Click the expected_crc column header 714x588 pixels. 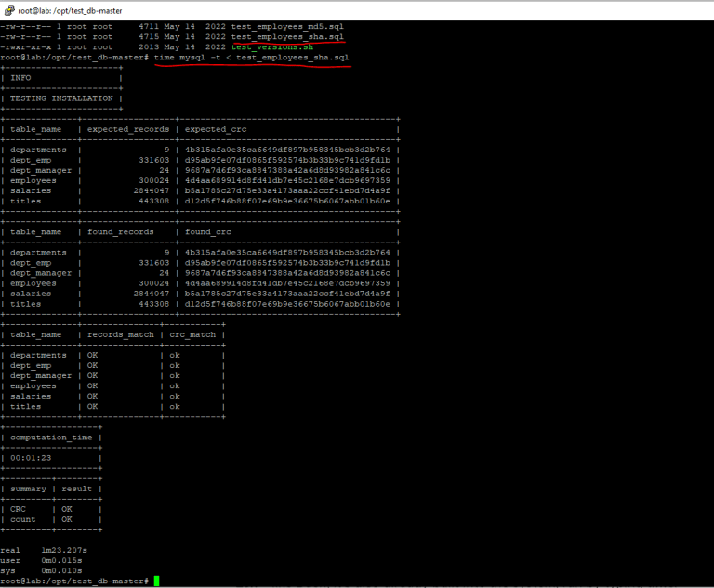click(216, 129)
